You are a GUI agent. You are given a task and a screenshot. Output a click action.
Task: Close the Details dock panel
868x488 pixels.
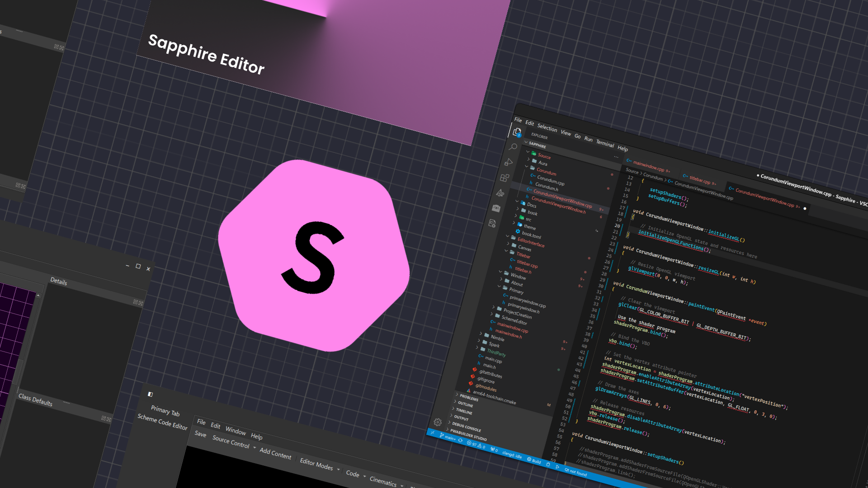click(x=141, y=303)
